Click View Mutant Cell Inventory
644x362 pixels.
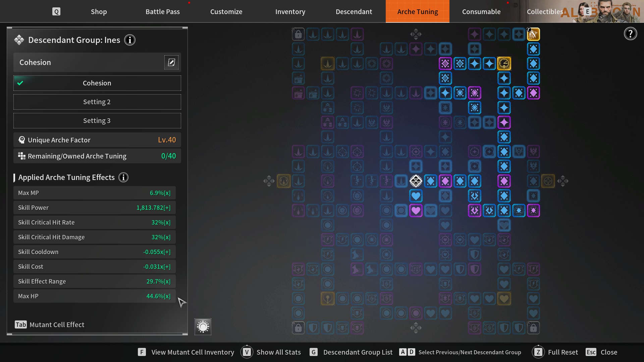coord(192,352)
